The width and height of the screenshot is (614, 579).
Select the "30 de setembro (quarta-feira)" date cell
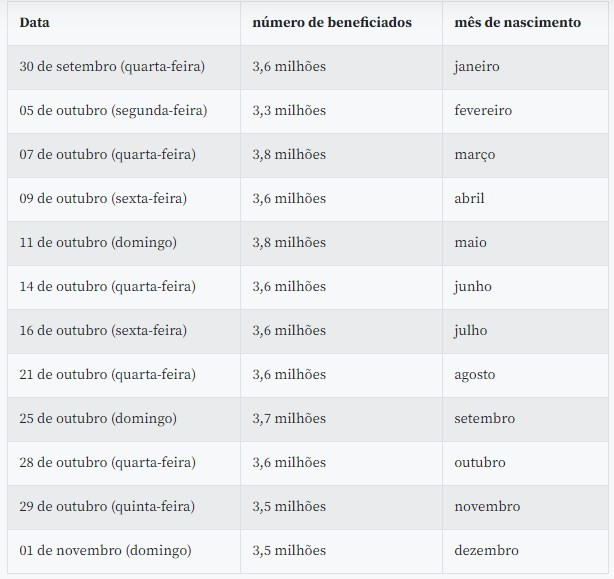[112, 66]
